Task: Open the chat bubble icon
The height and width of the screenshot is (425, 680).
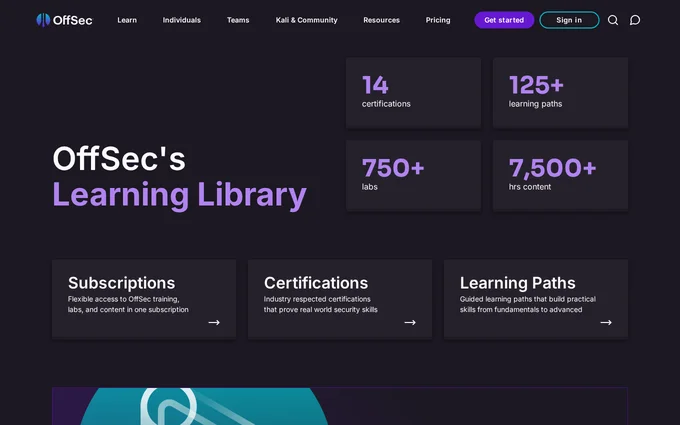Action: 635,20
